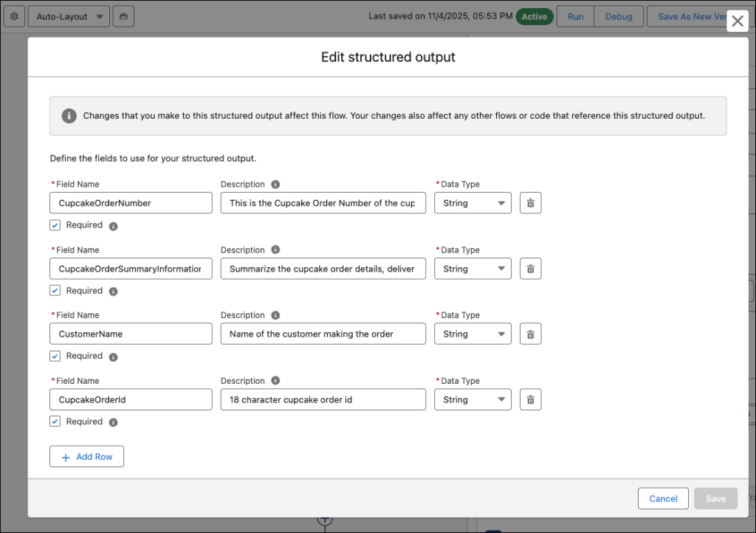The height and width of the screenshot is (533, 756).
Task: Toggle Required for CupcakeOrderId
Action: (x=55, y=422)
